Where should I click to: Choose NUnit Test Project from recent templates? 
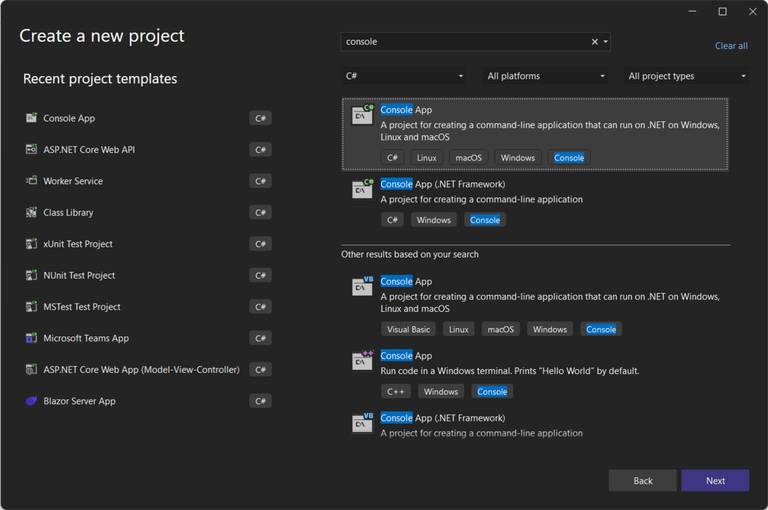coord(79,275)
